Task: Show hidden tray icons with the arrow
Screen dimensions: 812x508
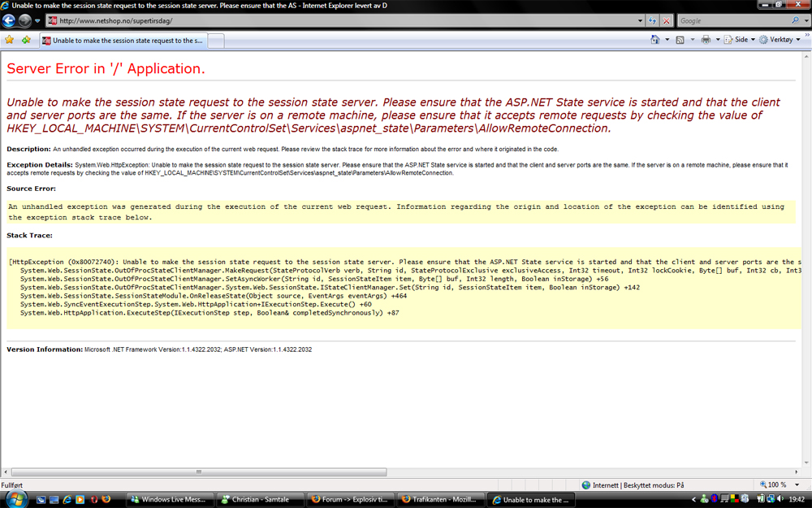Action: [x=694, y=500]
